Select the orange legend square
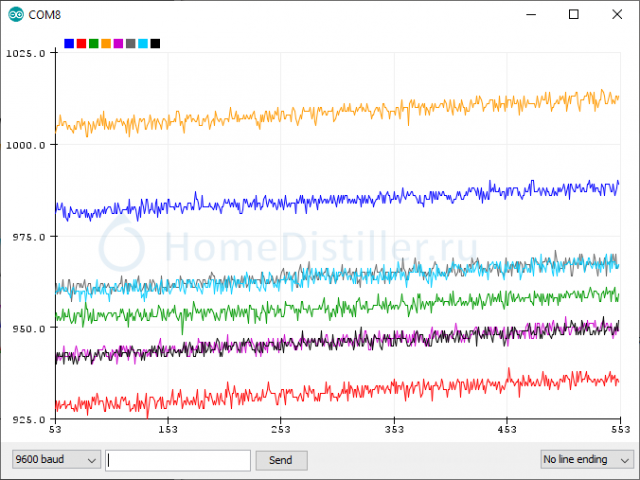Image resolution: width=640 pixels, height=480 pixels. 106,43
